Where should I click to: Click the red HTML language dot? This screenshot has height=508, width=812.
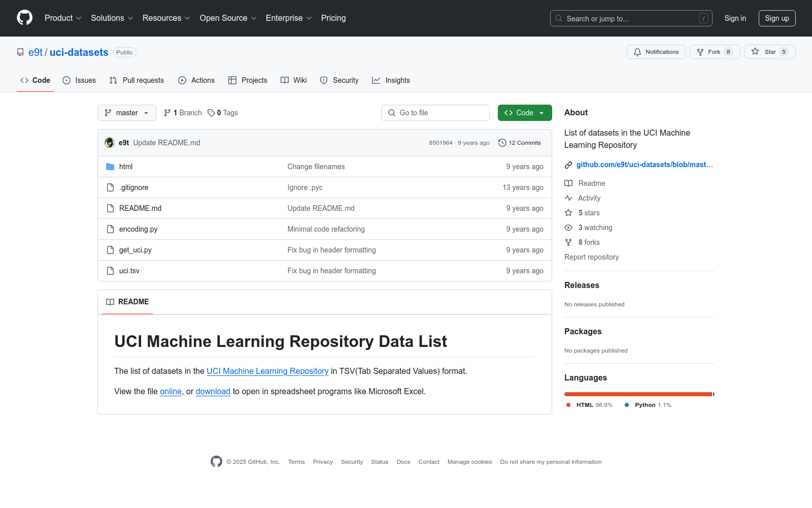click(x=568, y=405)
